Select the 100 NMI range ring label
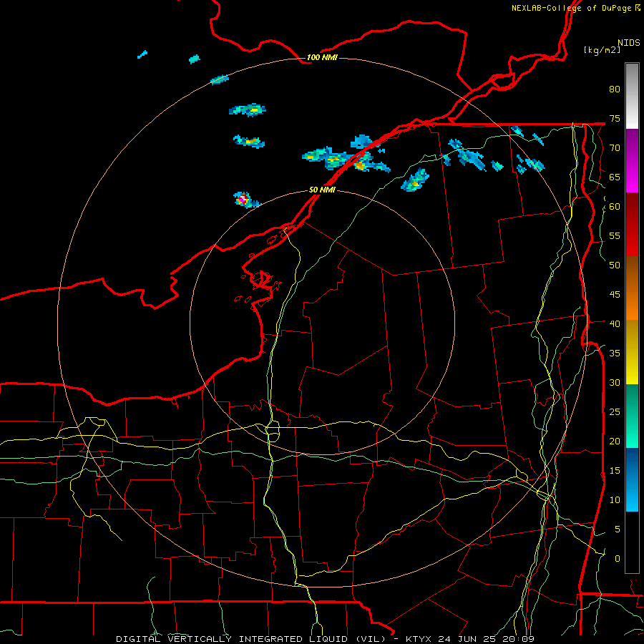 [x=322, y=57]
